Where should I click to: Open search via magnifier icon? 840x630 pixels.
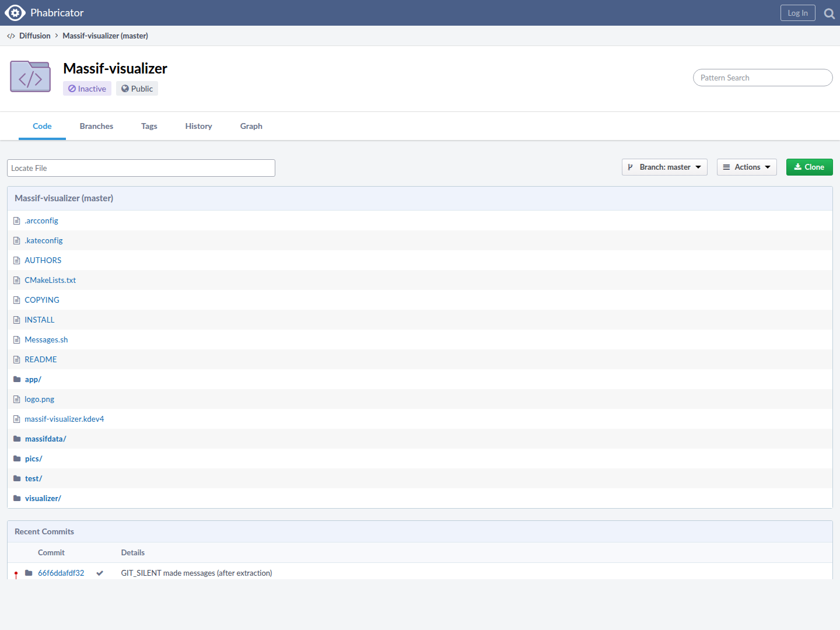click(x=829, y=13)
